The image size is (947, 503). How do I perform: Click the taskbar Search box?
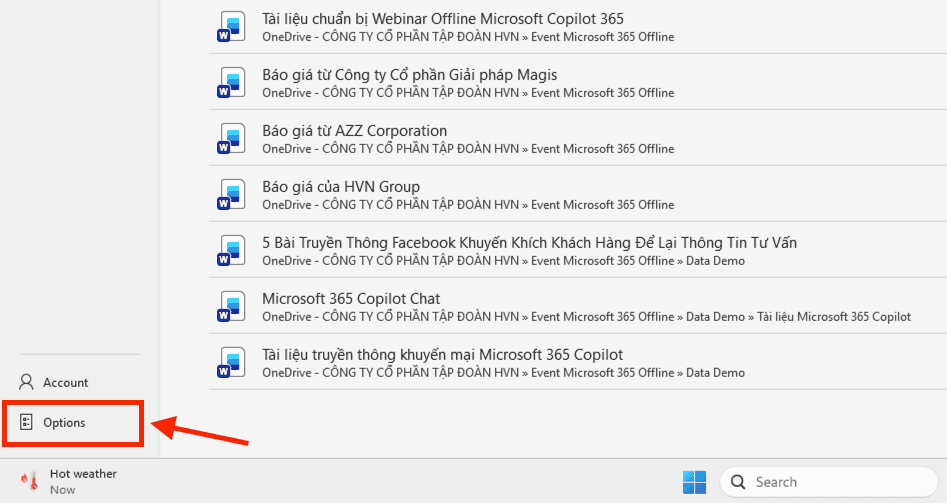pos(828,482)
